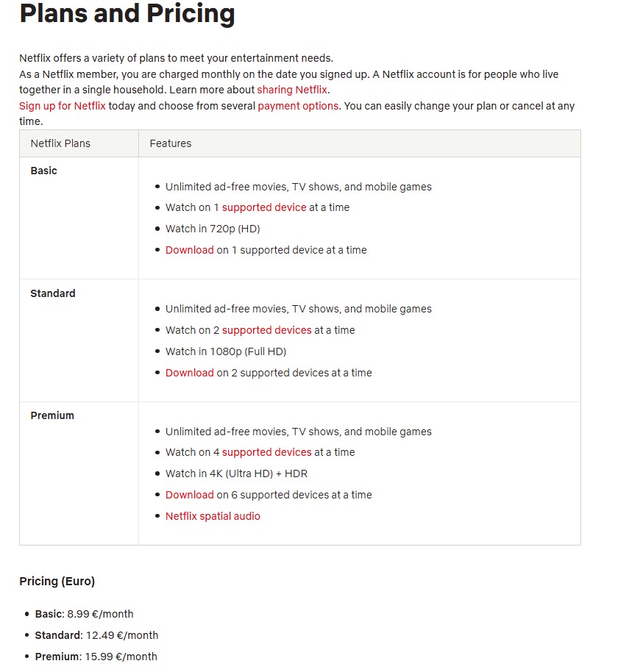The height and width of the screenshot is (672, 618).
Task: Select the 'Standard' plan row label
Action: 53,293
